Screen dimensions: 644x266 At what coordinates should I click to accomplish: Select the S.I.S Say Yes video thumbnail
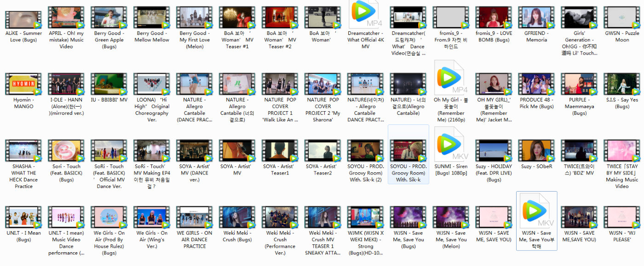[x=622, y=84]
